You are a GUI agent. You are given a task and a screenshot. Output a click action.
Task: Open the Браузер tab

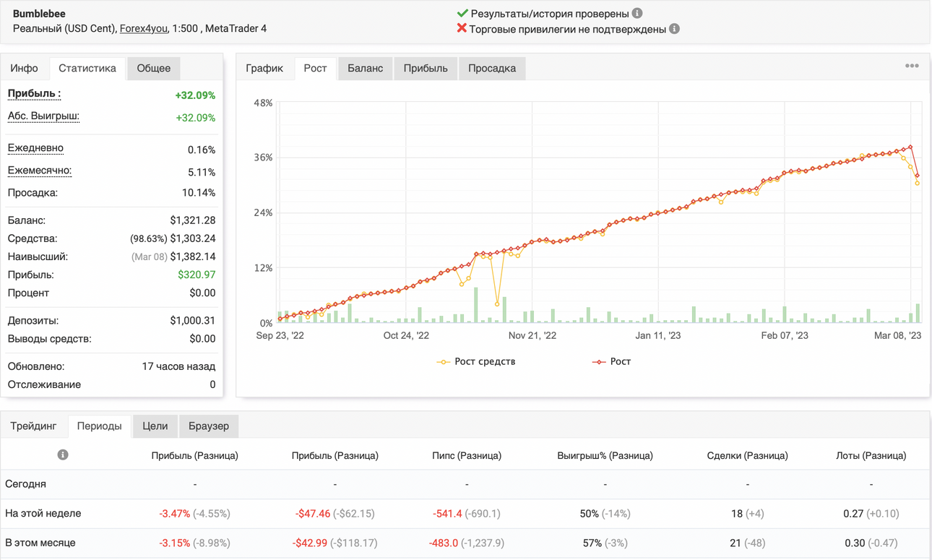coord(209,426)
